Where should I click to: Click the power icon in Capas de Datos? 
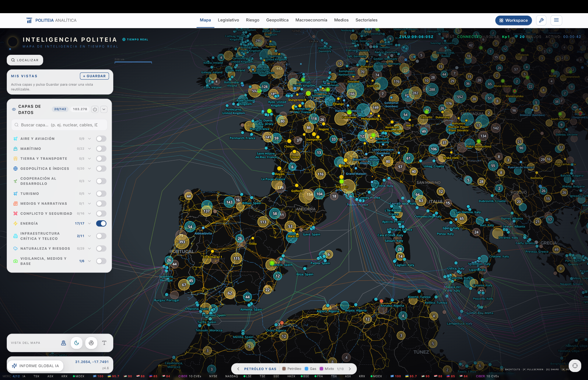[x=95, y=109]
